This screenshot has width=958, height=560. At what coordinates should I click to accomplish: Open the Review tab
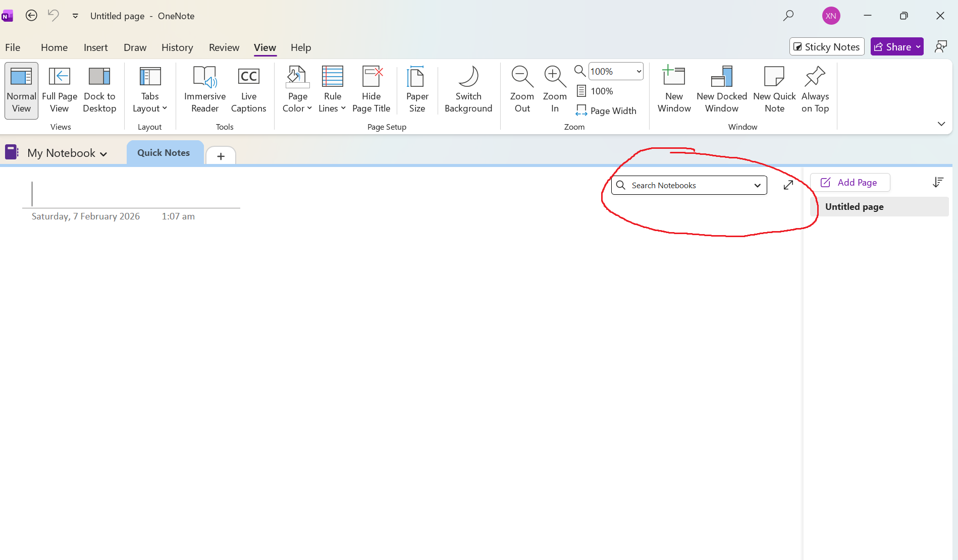point(224,47)
